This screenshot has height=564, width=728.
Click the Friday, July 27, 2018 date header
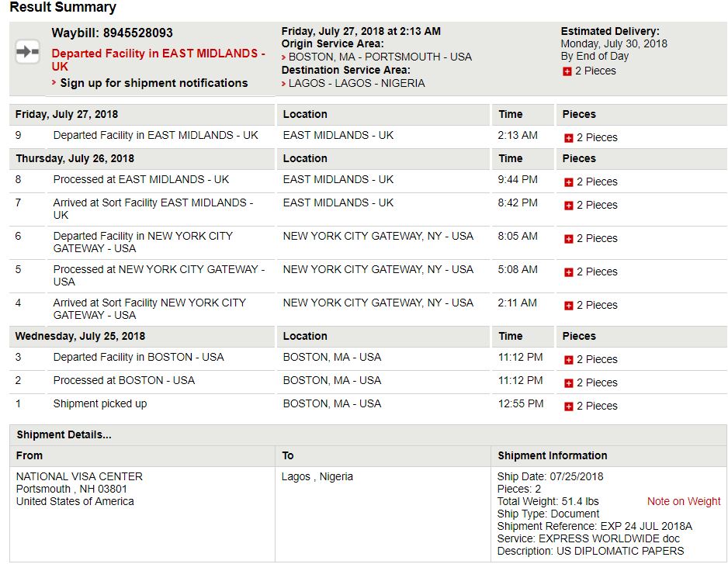pyautogui.click(x=67, y=114)
